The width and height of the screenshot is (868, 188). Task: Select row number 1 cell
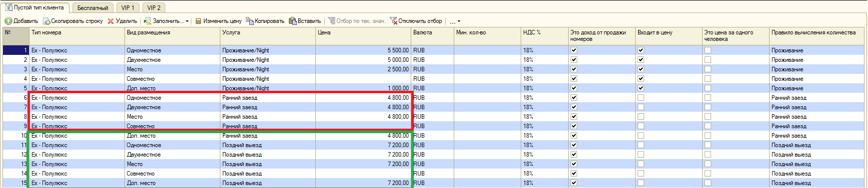[x=16, y=50]
